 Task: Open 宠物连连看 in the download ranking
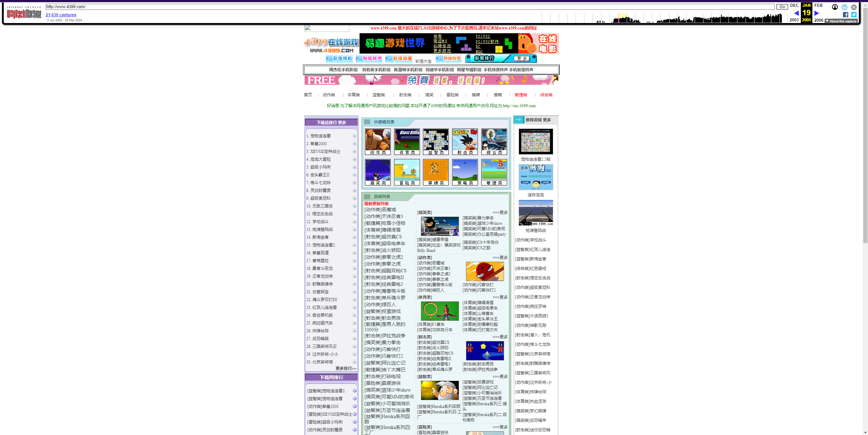pyautogui.click(x=321, y=136)
